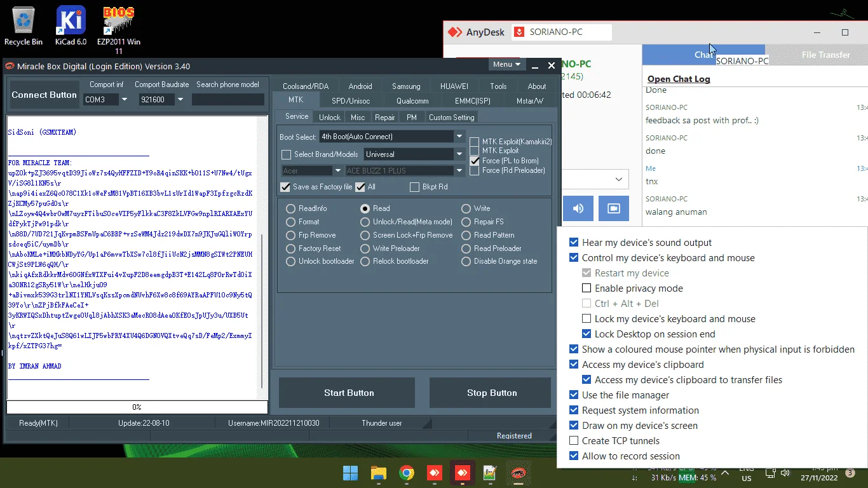Image resolution: width=868 pixels, height=488 pixels.
Task: Click the Windows Start button
Action: pyautogui.click(x=350, y=473)
